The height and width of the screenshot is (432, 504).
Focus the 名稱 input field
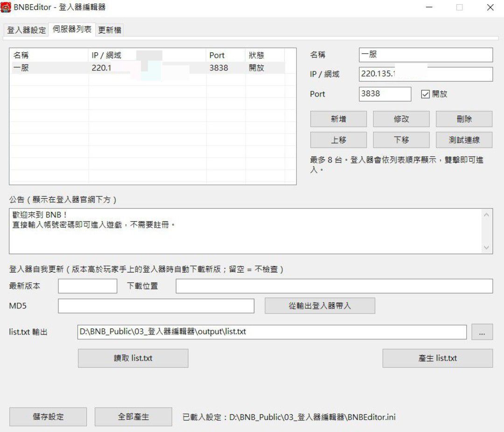click(x=426, y=55)
